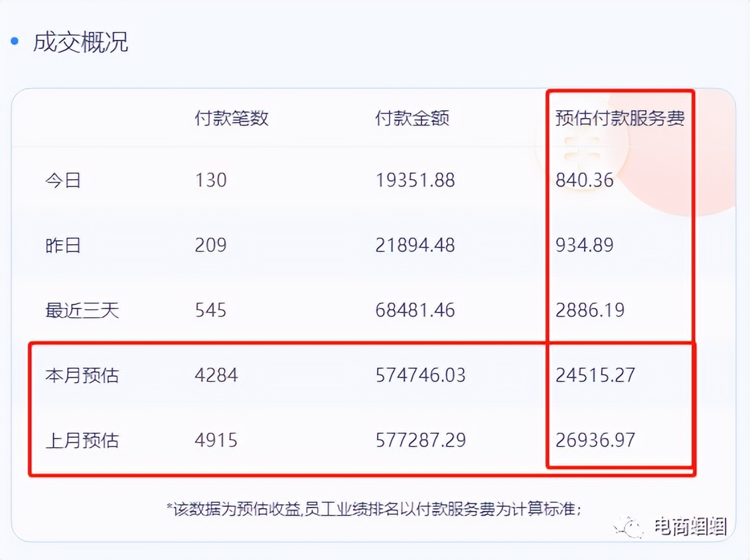Click yesterday's payment amount 21894.48

[x=415, y=245]
